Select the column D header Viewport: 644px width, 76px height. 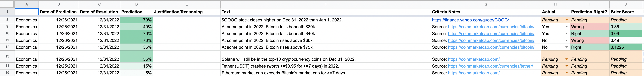137,4
